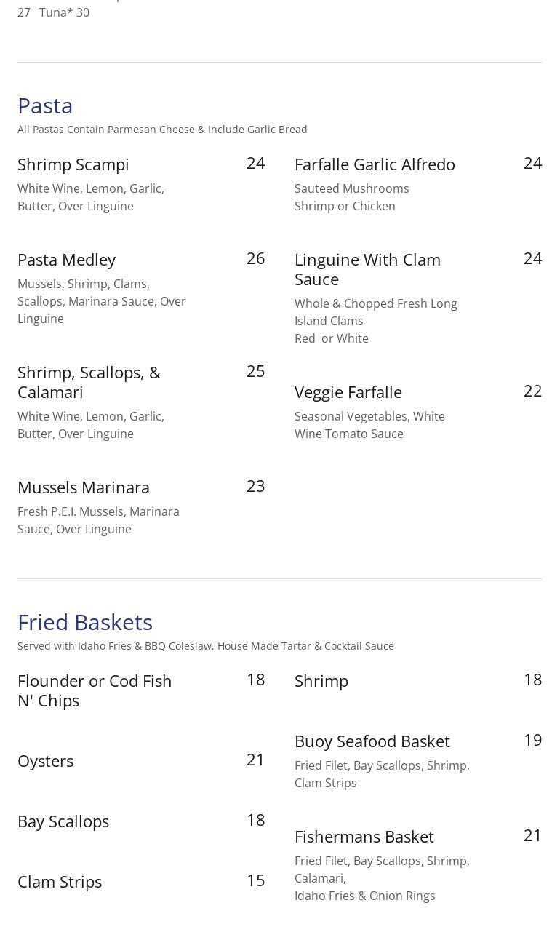Select the Mussels Marinara item
This screenshot has height=940, width=560.
84,487
